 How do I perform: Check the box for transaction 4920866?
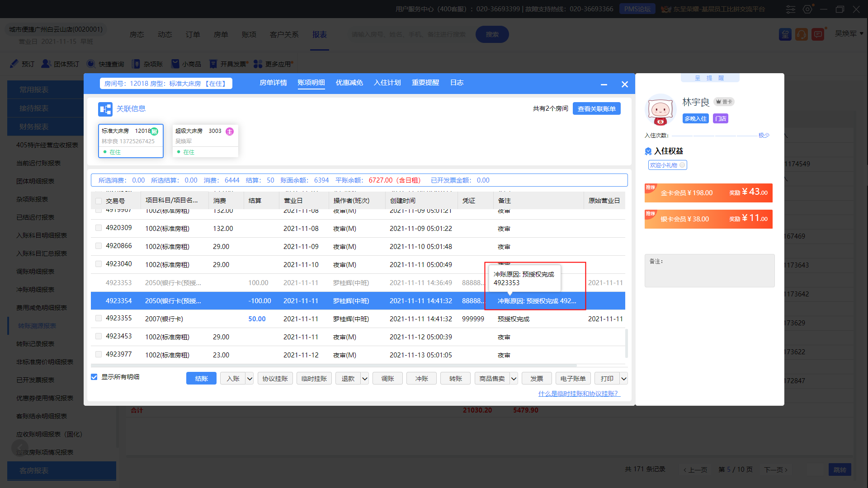click(x=99, y=246)
